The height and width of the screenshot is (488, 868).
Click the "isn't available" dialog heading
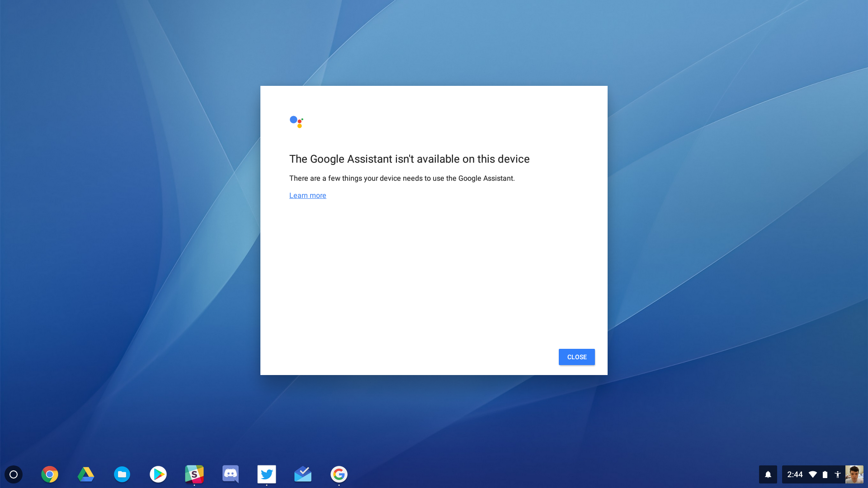coord(410,159)
